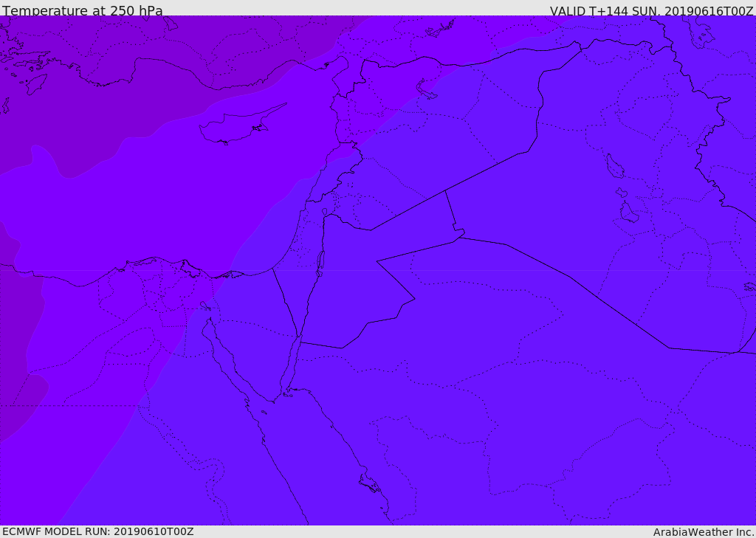Click the 'ECMWF MODEL RUN: 20190610T00Z' footer text

[x=98, y=532]
